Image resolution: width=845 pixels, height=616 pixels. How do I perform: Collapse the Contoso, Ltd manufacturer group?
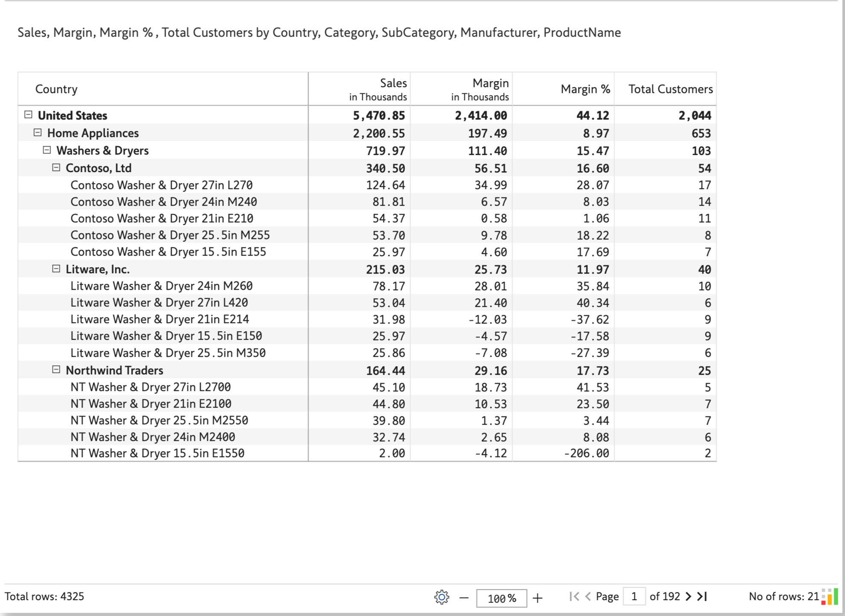(x=56, y=167)
